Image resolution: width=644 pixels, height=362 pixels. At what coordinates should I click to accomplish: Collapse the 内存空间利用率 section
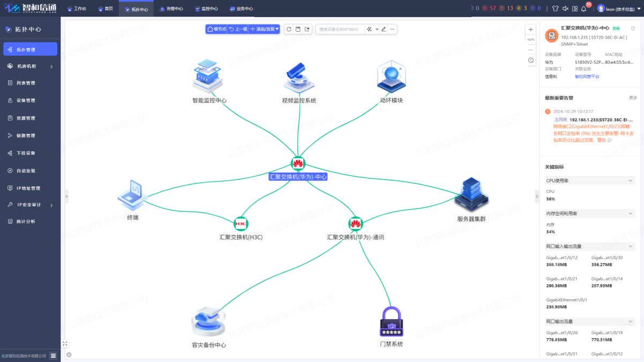coord(631,213)
